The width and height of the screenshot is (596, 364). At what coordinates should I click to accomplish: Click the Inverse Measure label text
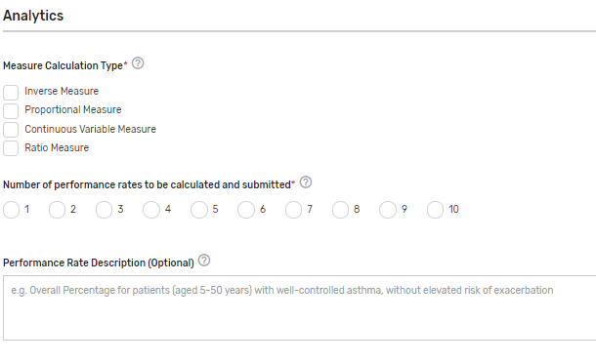62,91
